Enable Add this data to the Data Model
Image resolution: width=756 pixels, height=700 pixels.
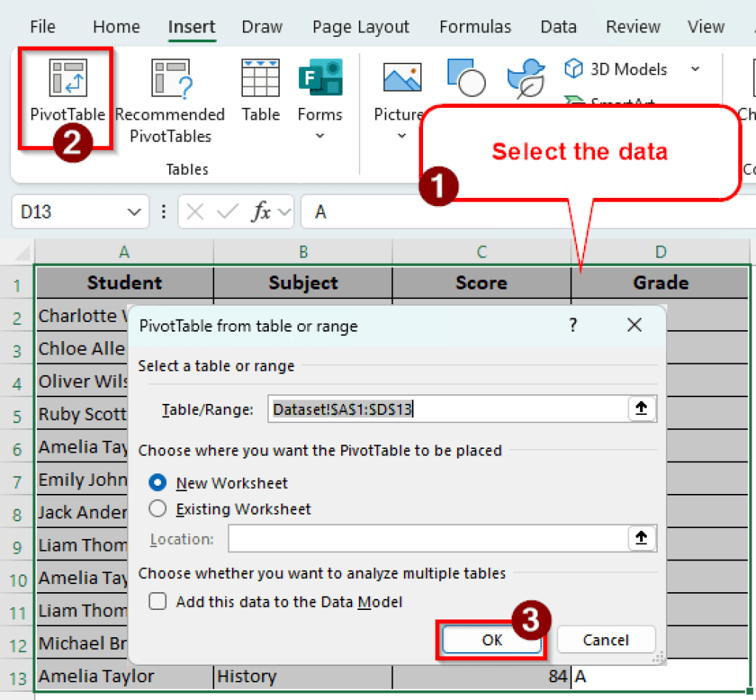(157, 601)
